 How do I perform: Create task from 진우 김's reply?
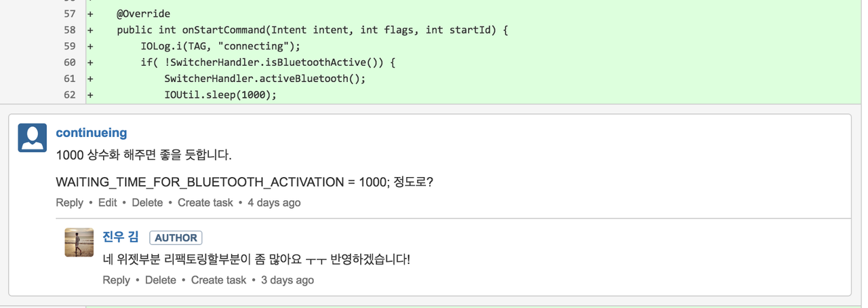pyautogui.click(x=218, y=280)
